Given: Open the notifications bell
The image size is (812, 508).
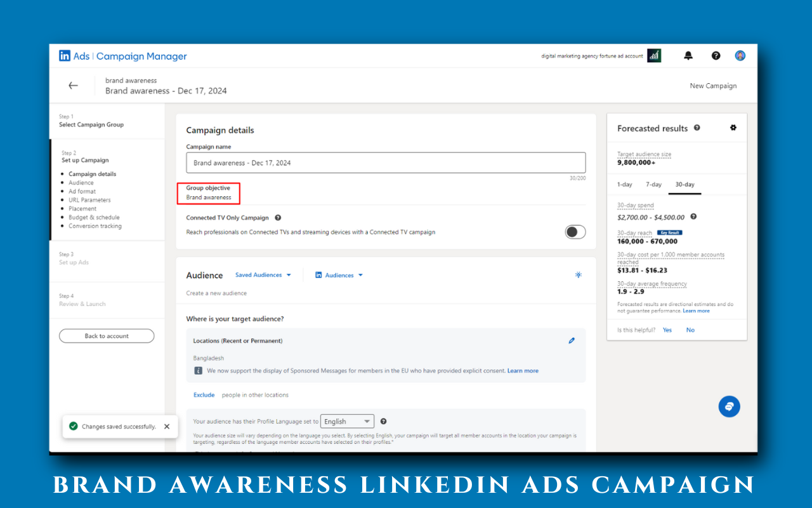Looking at the screenshot, I should tap(688, 56).
